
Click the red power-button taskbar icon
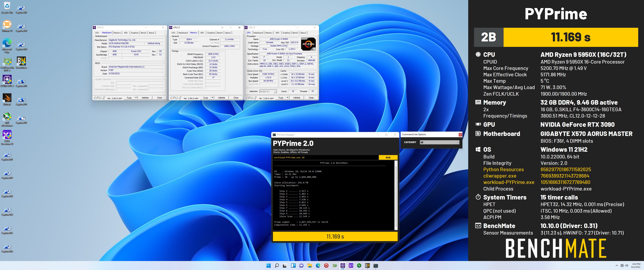pos(326,265)
